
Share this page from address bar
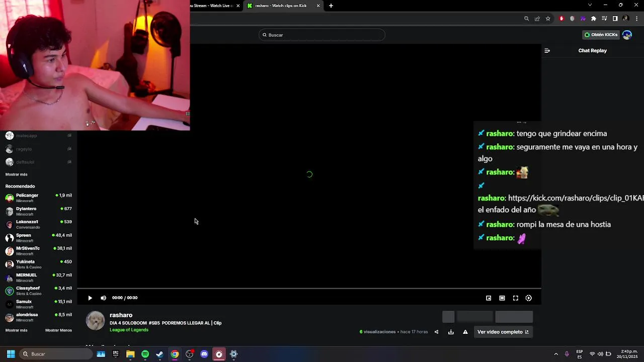click(537, 19)
